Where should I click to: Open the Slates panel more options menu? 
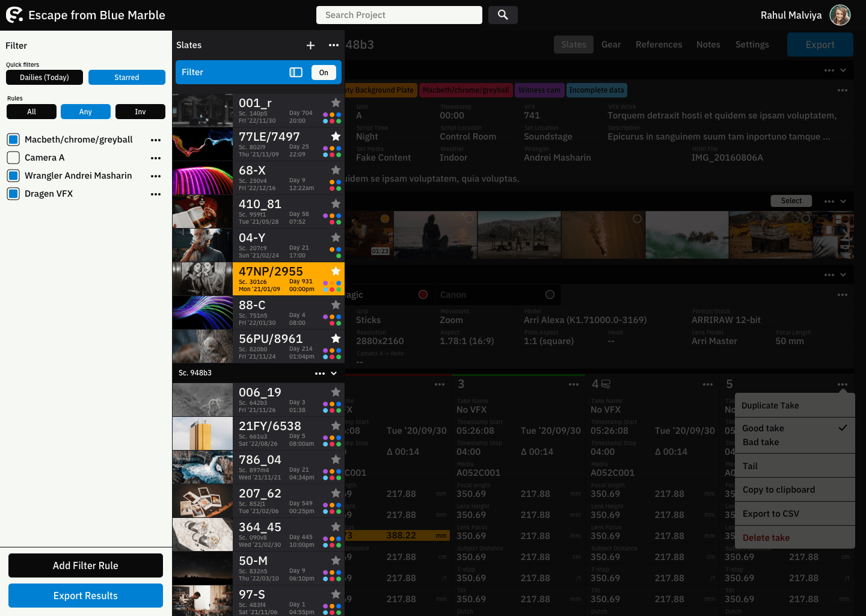(x=333, y=45)
